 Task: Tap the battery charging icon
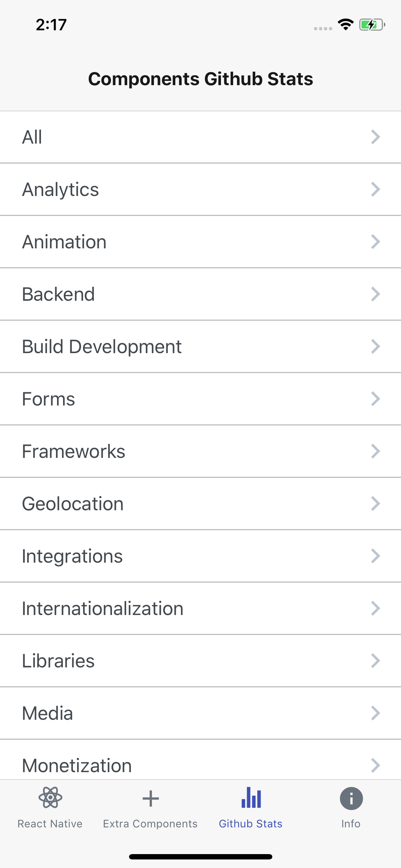click(x=372, y=25)
